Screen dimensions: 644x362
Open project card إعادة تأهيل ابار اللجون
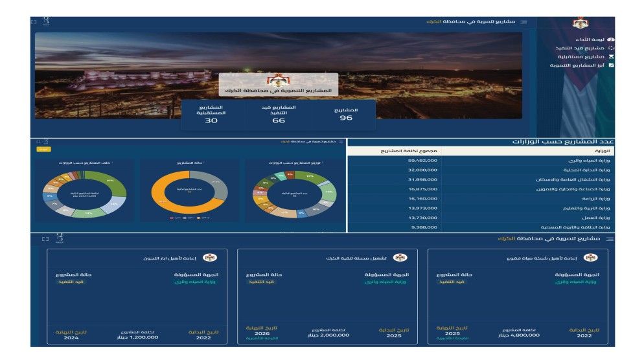137,297
